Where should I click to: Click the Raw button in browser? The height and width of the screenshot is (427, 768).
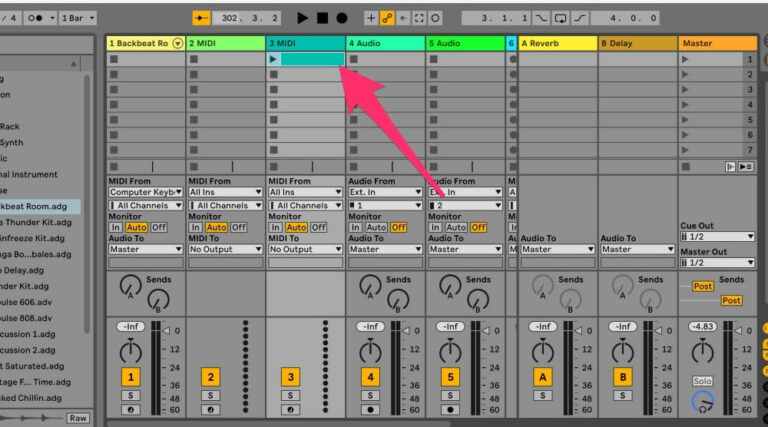[78, 418]
